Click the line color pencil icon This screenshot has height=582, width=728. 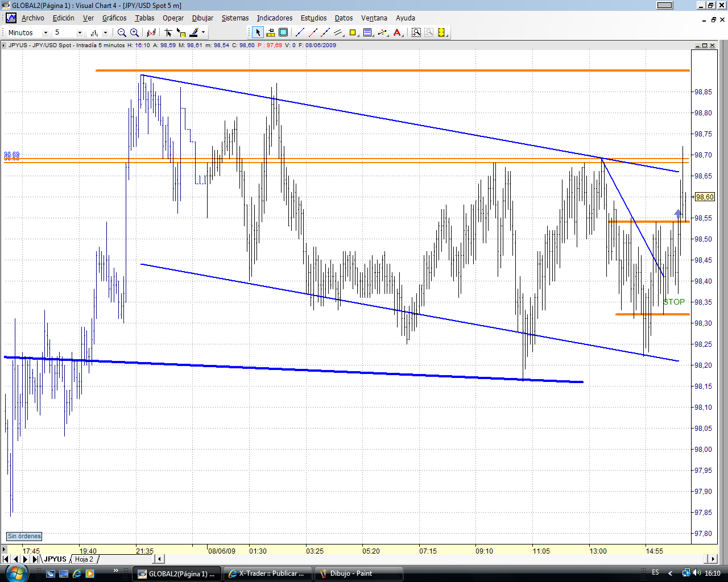pos(194,33)
